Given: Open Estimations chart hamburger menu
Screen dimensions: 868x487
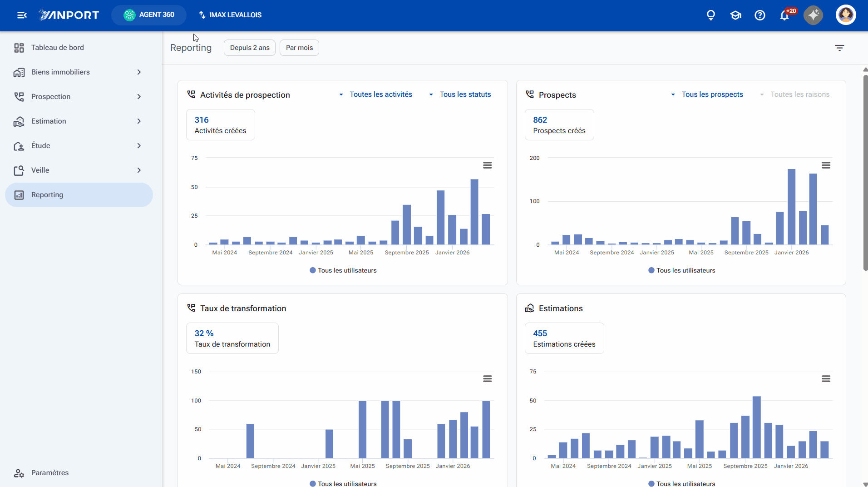Looking at the screenshot, I should pos(826,379).
